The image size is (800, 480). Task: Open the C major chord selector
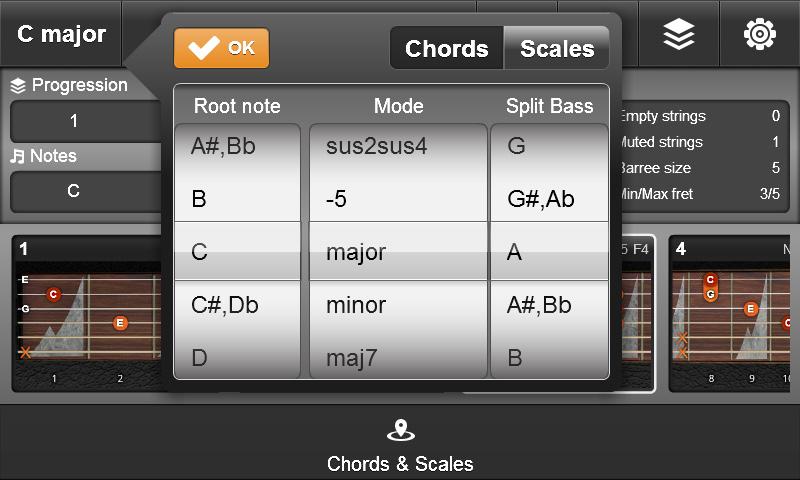pyautogui.click(x=61, y=34)
